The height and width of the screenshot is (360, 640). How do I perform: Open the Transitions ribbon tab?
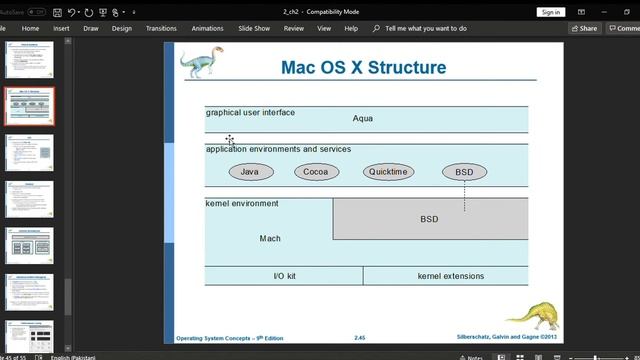point(161,29)
